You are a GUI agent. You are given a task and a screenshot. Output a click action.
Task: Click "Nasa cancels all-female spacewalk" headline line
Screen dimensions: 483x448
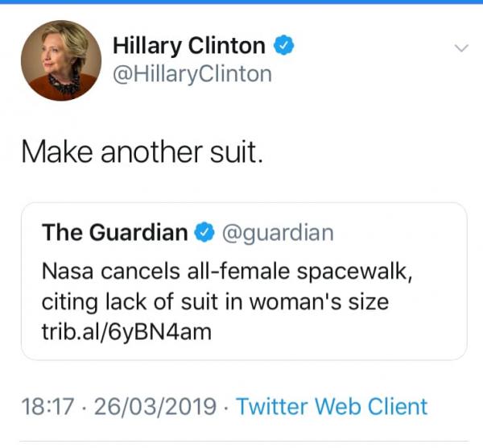(227, 272)
